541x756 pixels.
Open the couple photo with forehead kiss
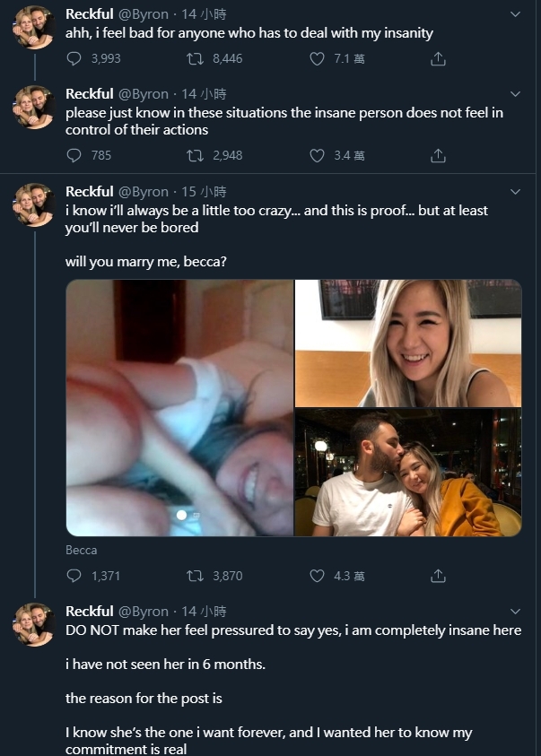click(x=408, y=473)
